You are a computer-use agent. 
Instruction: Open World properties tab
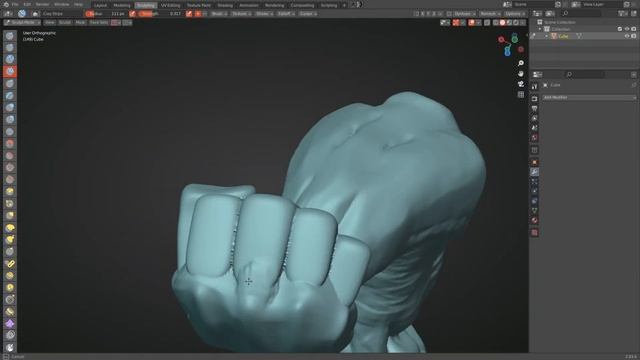[534, 138]
